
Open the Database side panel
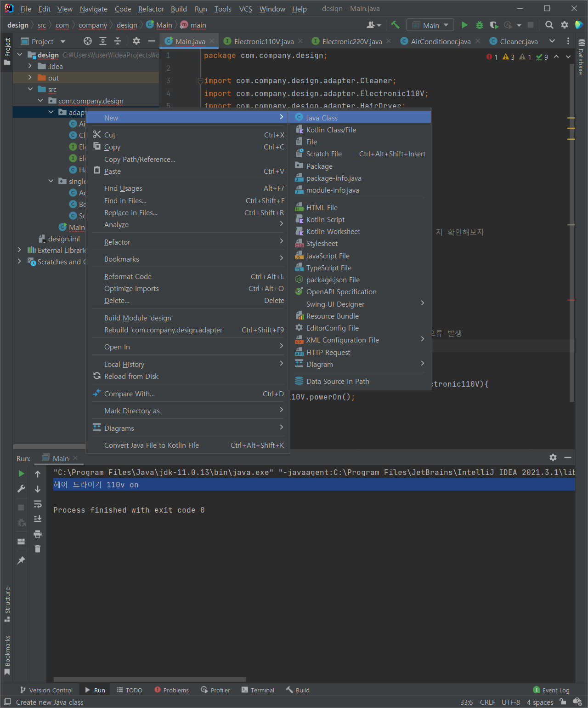pyautogui.click(x=581, y=57)
